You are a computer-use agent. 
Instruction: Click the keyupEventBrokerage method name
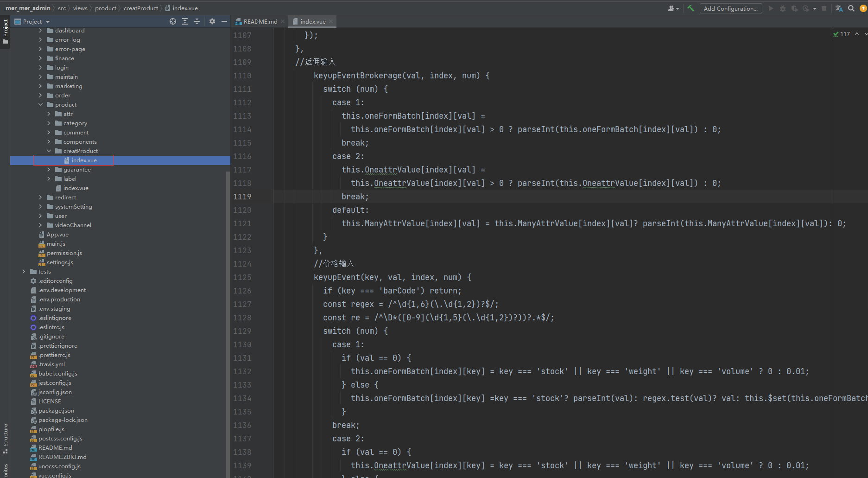click(x=358, y=76)
